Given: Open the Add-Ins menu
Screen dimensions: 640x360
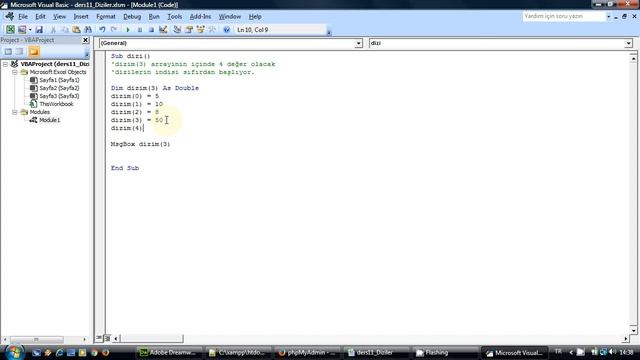Looking at the screenshot, I should 200,17.
